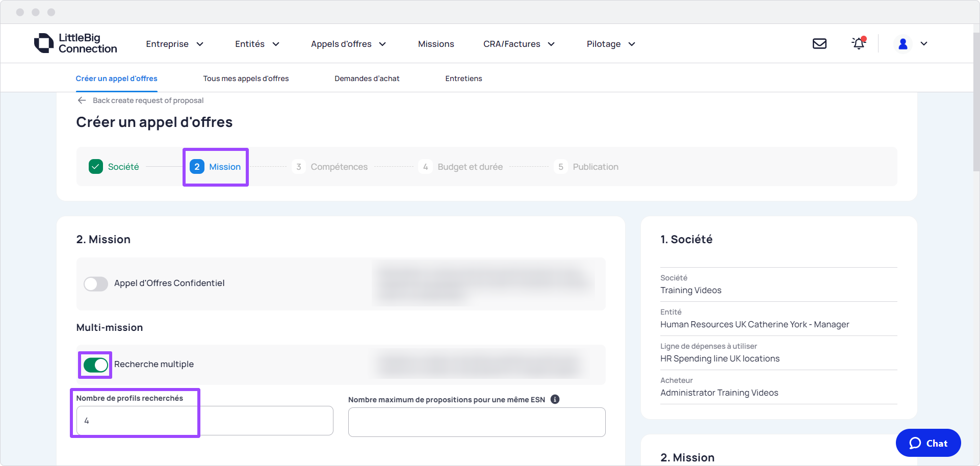Open the user account dropdown chevron
This screenshot has width=980, height=466.
924,44
